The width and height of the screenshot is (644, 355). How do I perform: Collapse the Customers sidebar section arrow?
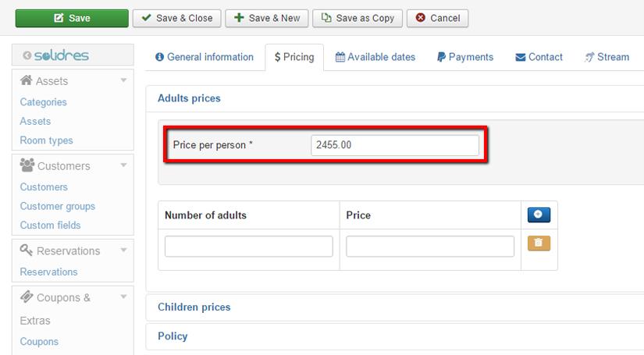[123, 165]
